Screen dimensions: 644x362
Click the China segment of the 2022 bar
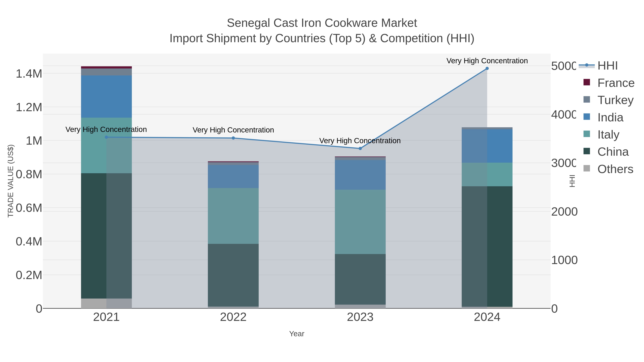click(233, 275)
